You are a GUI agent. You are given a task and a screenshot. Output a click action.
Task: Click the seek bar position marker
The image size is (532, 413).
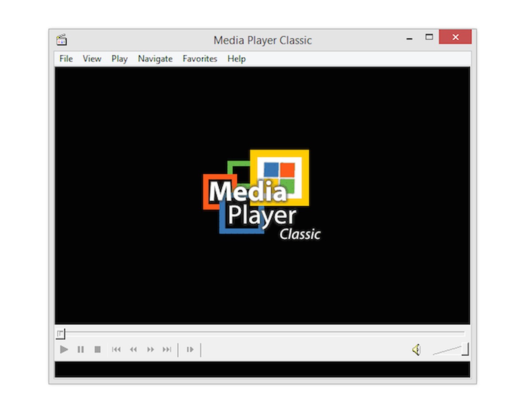(x=60, y=333)
